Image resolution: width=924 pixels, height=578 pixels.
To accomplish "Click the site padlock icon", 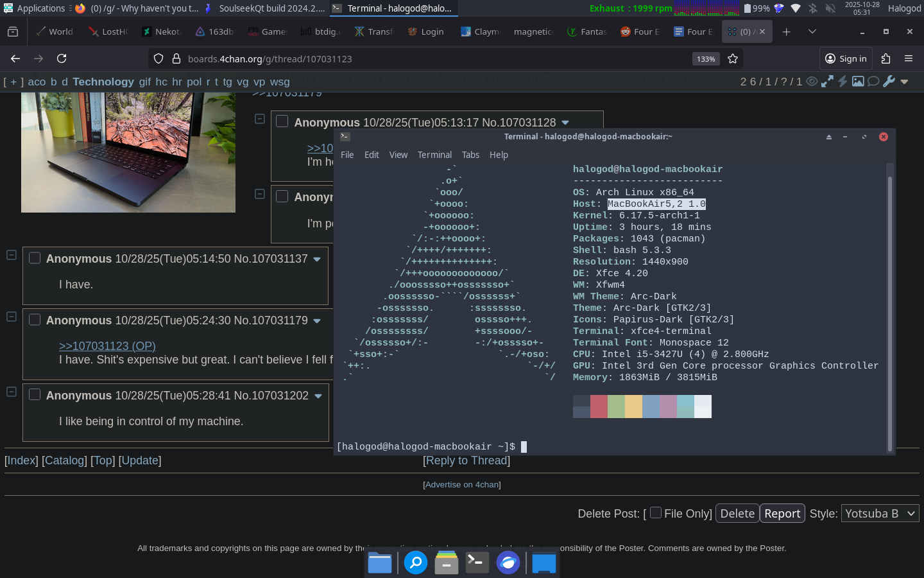I will pyautogui.click(x=176, y=58).
